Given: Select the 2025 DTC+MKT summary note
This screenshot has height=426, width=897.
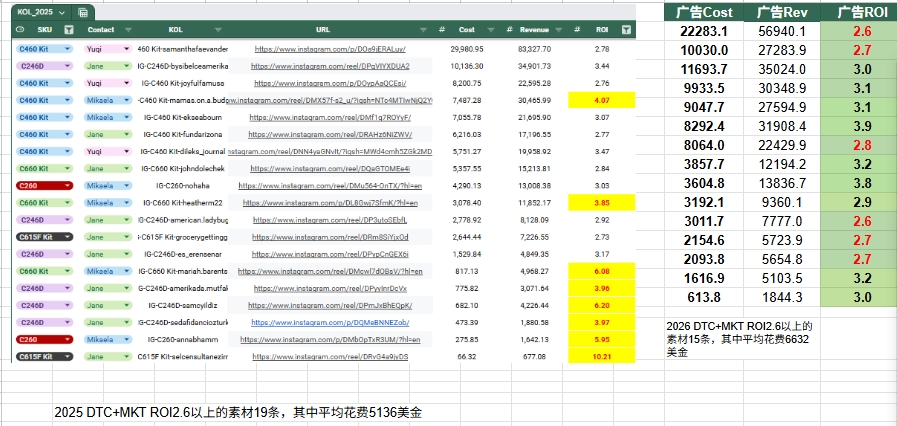Looking at the screenshot, I should 238,412.
